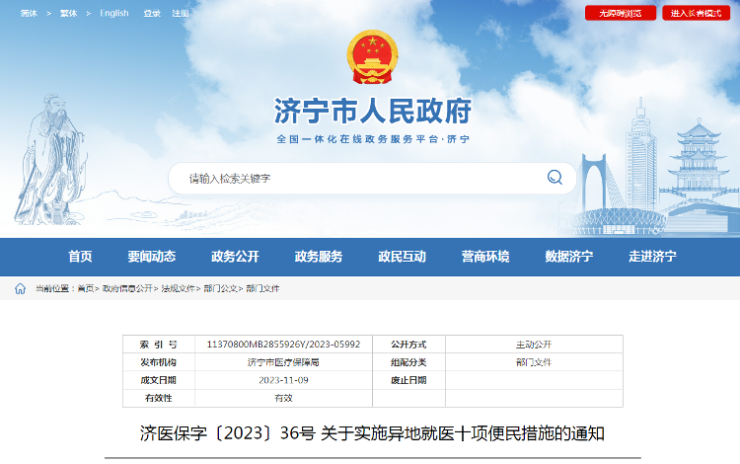Navigate to 营商环境 section
The width and height of the screenshot is (740, 464).
tap(485, 257)
